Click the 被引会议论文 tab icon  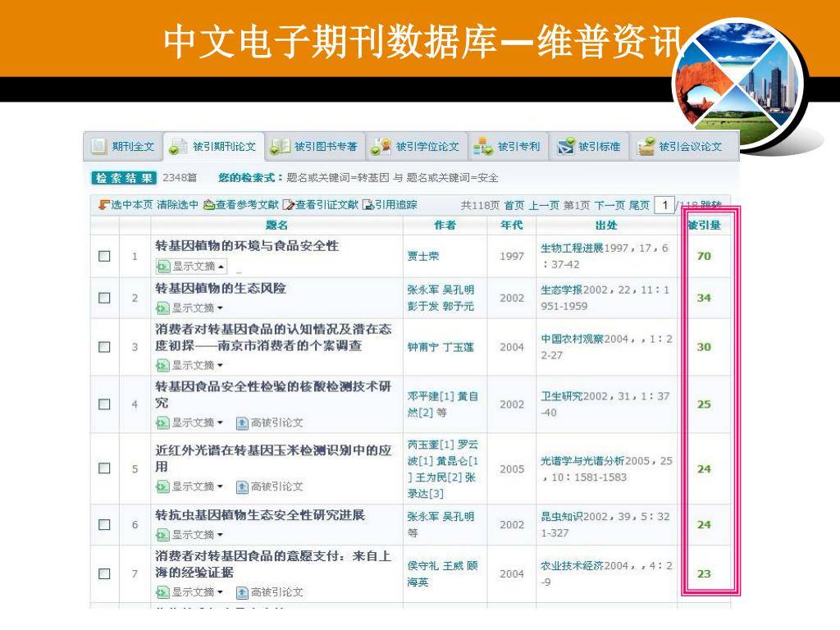(x=646, y=146)
